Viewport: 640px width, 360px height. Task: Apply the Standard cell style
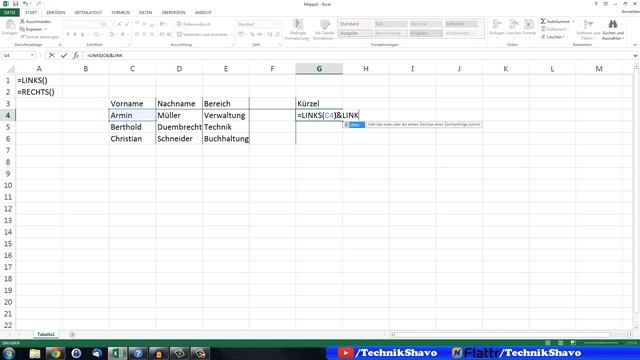pyautogui.click(x=355, y=24)
